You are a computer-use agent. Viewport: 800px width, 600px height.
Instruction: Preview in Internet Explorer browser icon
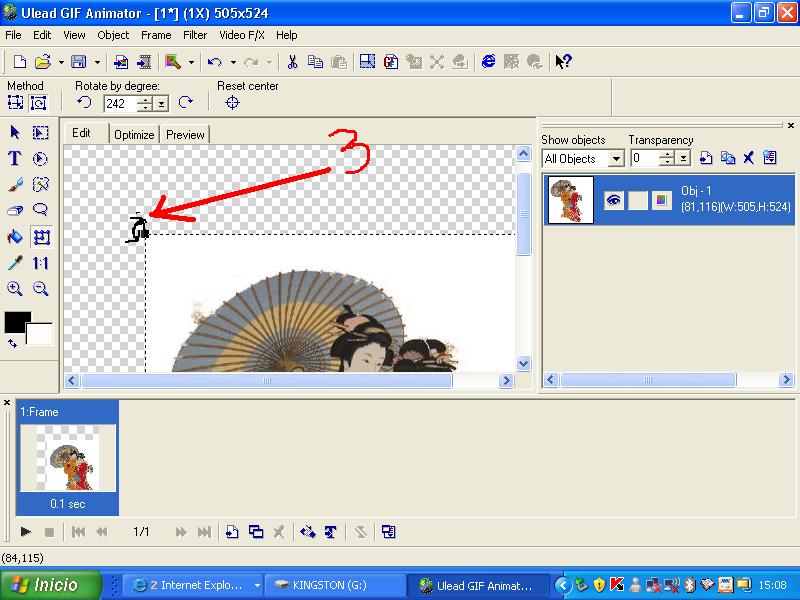488,62
